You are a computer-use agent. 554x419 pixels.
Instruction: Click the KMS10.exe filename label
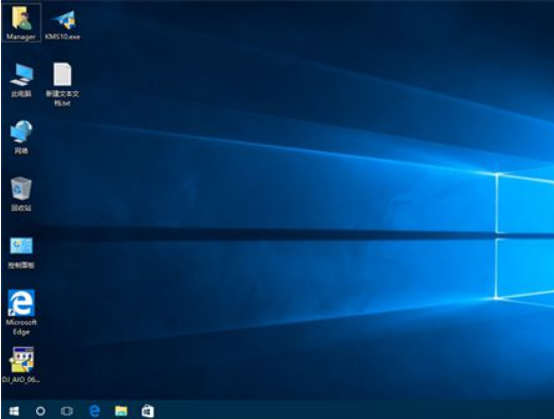pyautogui.click(x=63, y=37)
